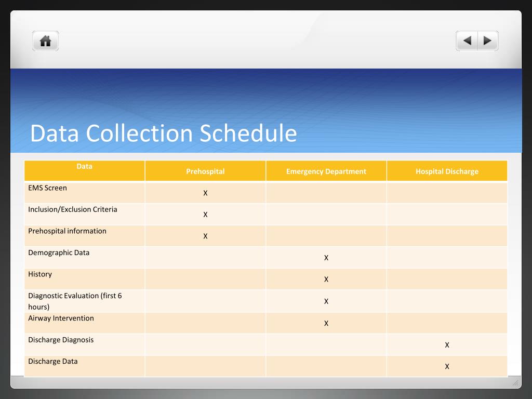
Task: Click the Data Collection Schedule title
Action: pos(164,133)
